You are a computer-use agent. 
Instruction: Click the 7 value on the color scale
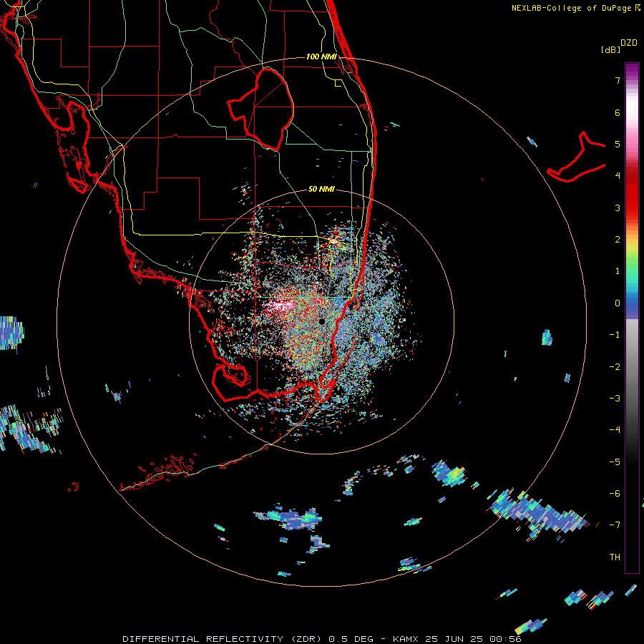coord(618,80)
